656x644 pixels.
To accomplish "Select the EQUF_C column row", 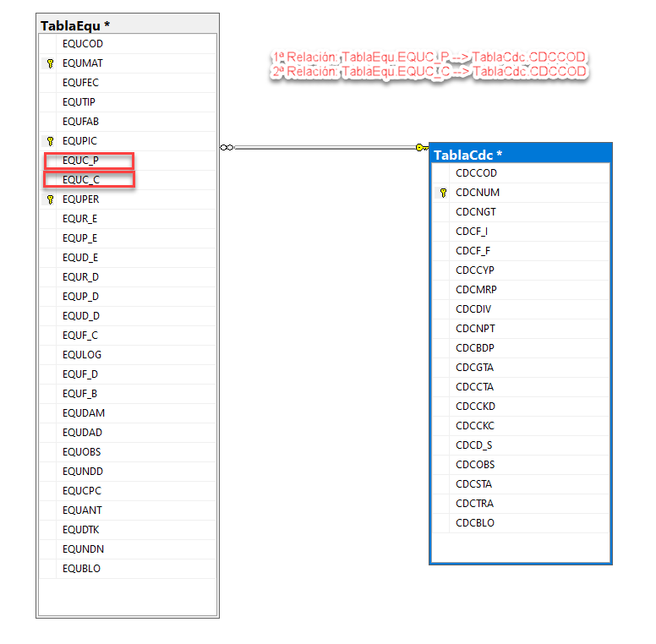I will click(x=128, y=336).
